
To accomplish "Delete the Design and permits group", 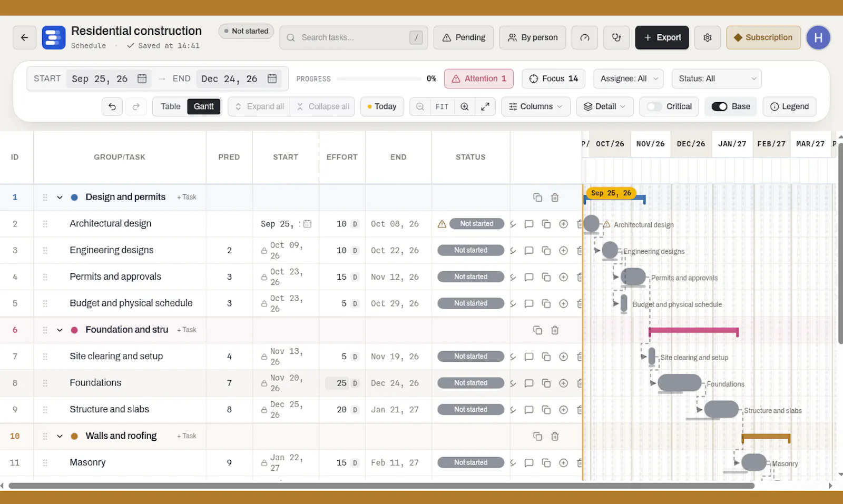I will (555, 197).
